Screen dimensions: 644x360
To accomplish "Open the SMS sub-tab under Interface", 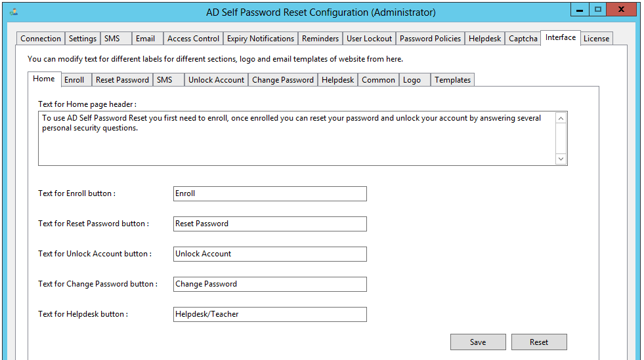I will pyautogui.click(x=169, y=80).
